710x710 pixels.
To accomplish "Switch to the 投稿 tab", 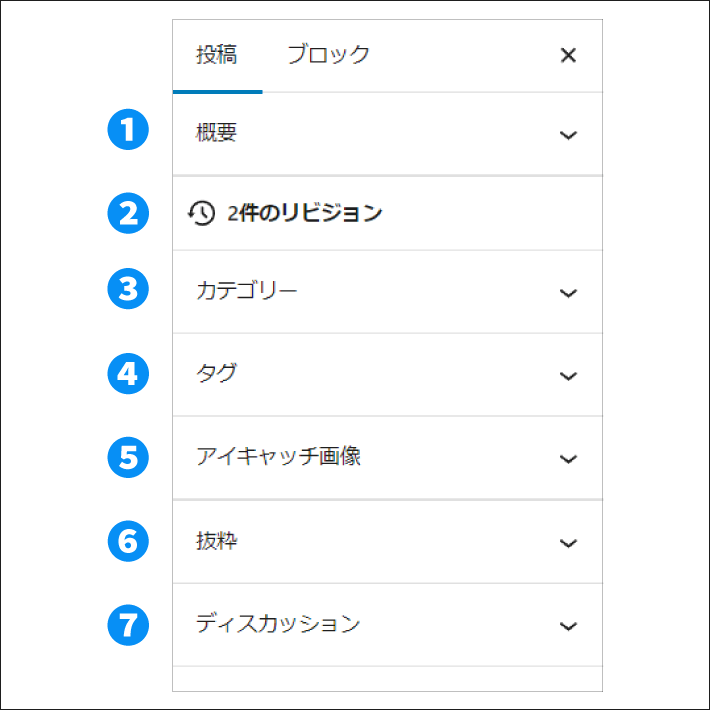I will click(216, 55).
